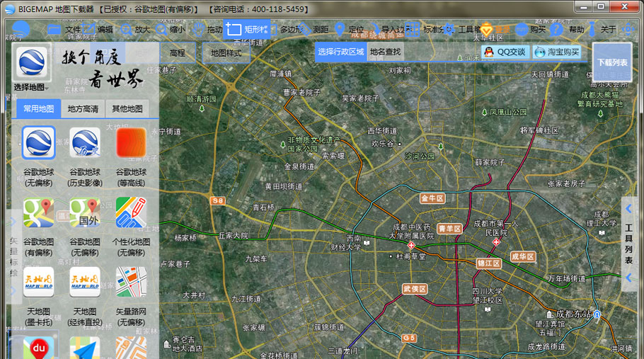Viewport: 644px width, 359px height.
Task: Choose 天地图 (墨卡托) map icon
Action: tap(39, 283)
